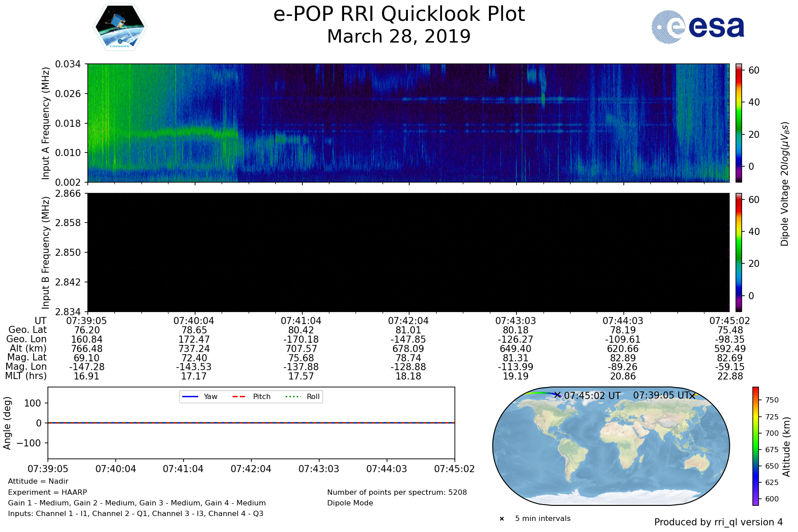This screenshot has height=532, width=798.
Task: Click the Attitude = Nadir label
Action: pyautogui.click(x=38, y=481)
